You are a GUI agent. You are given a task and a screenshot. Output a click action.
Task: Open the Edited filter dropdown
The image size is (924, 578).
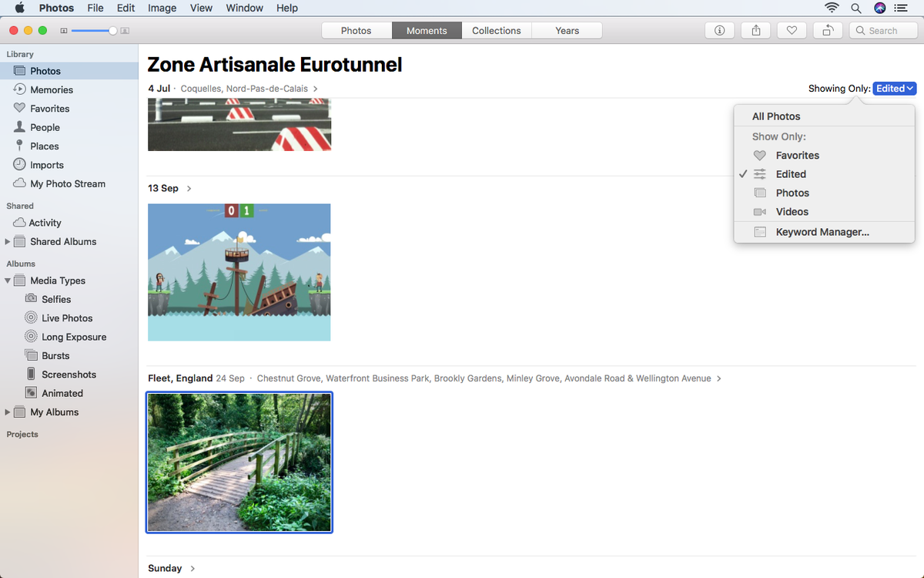[x=893, y=88]
